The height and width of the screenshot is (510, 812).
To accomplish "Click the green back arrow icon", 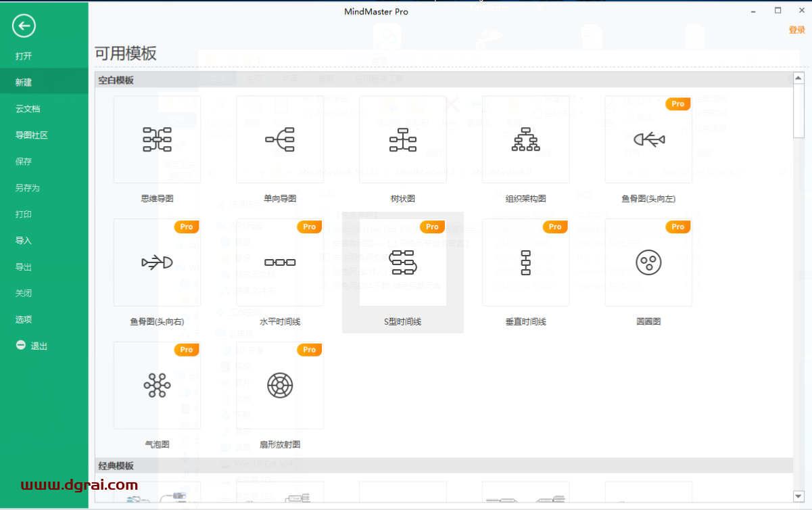I will [x=24, y=26].
